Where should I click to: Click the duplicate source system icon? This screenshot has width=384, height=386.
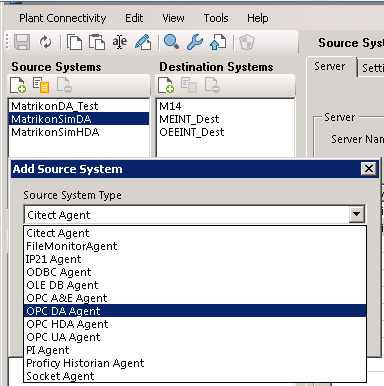click(41, 85)
